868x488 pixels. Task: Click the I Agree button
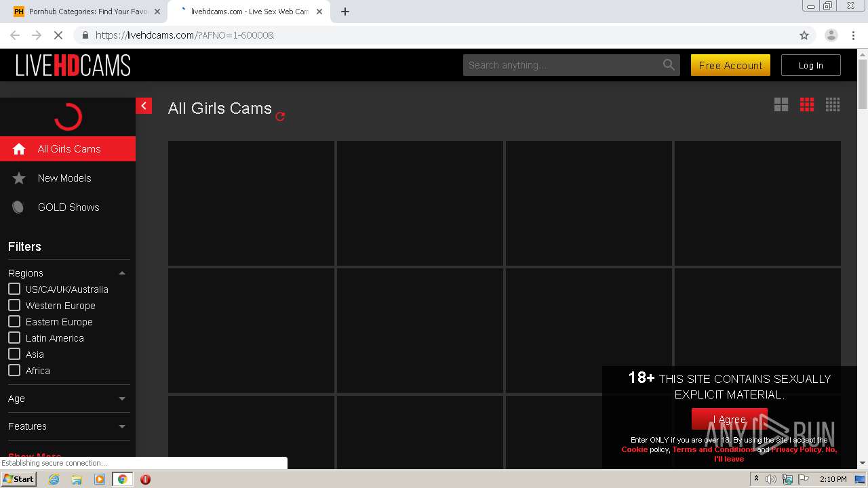(x=729, y=420)
